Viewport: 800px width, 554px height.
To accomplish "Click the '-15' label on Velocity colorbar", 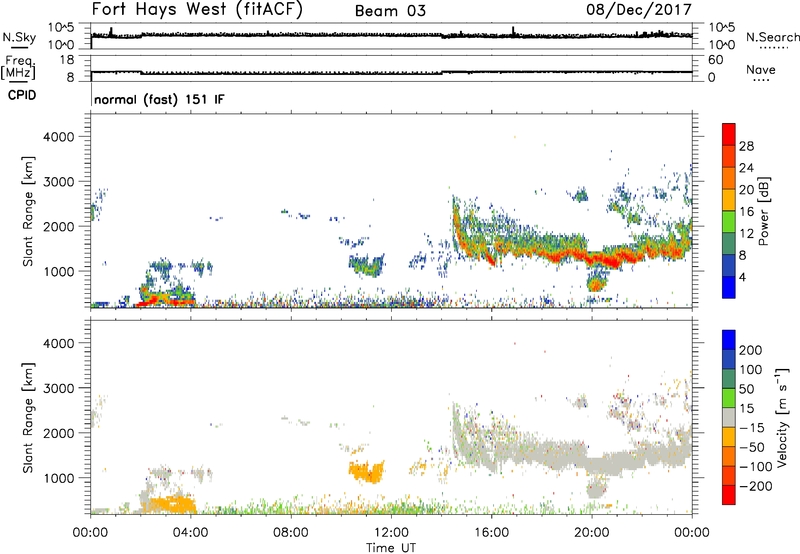I will tap(751, 427).
